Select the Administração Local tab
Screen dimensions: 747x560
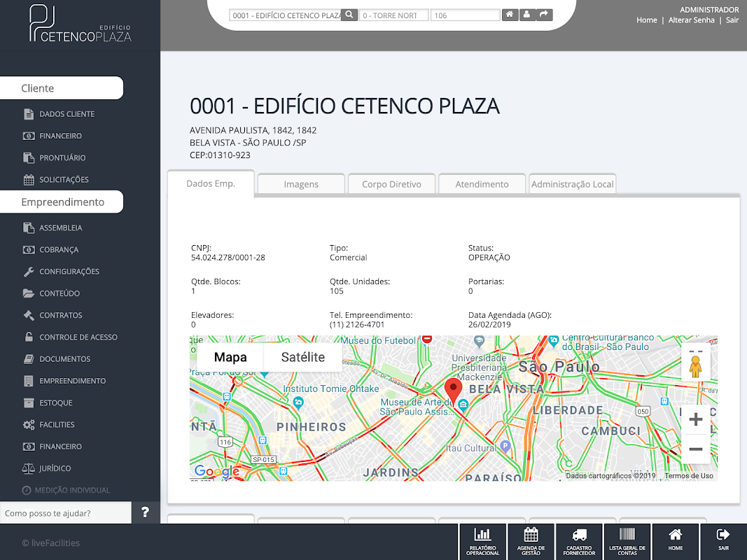(572, 184)
